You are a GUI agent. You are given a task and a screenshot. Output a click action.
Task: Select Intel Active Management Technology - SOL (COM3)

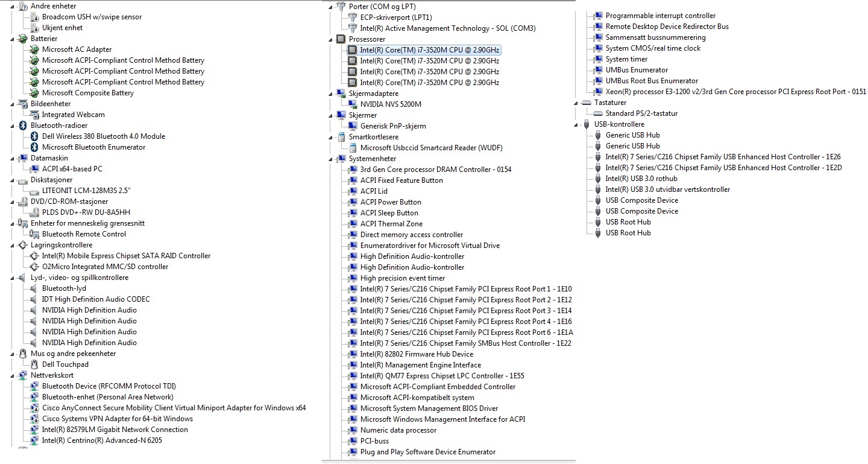448,28
